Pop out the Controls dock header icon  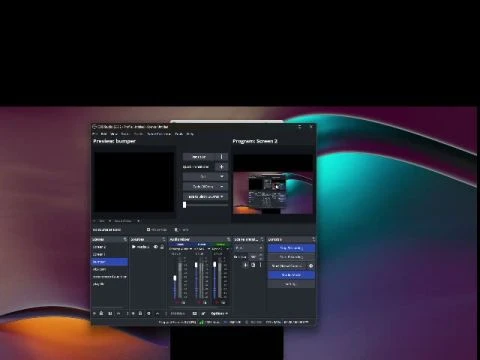pyautogui.click(x=313, y=239)
